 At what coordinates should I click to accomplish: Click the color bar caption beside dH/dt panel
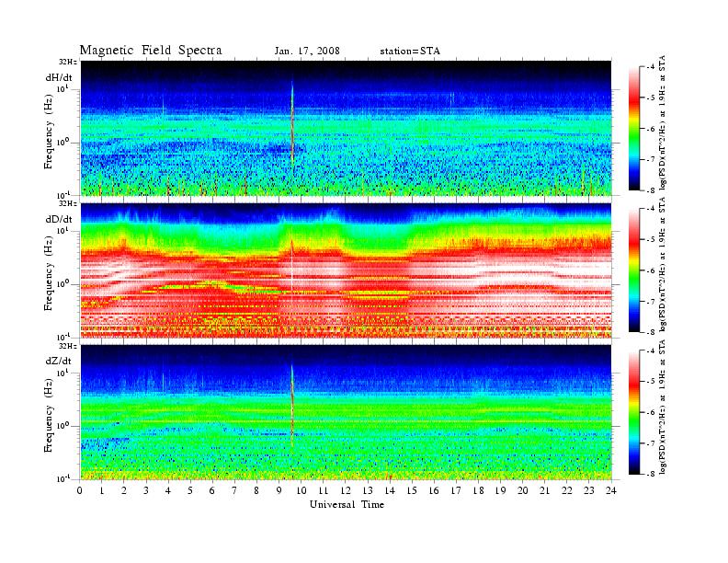click(x=663, y=122)
